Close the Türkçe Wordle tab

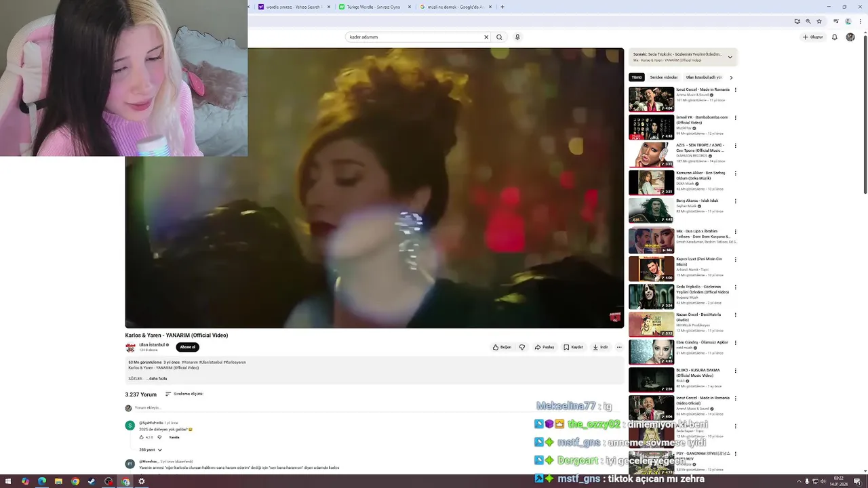point(409,7)
